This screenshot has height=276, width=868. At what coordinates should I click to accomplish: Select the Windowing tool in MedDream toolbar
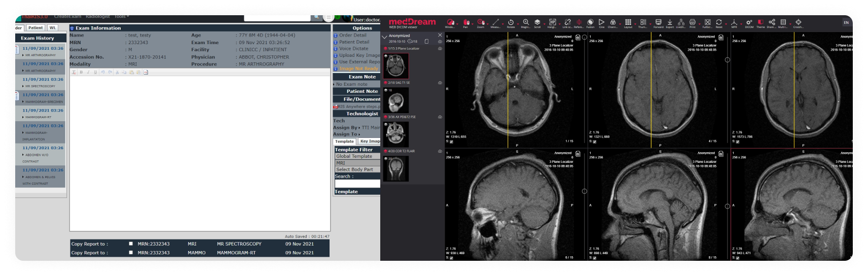tap(450, 22)
